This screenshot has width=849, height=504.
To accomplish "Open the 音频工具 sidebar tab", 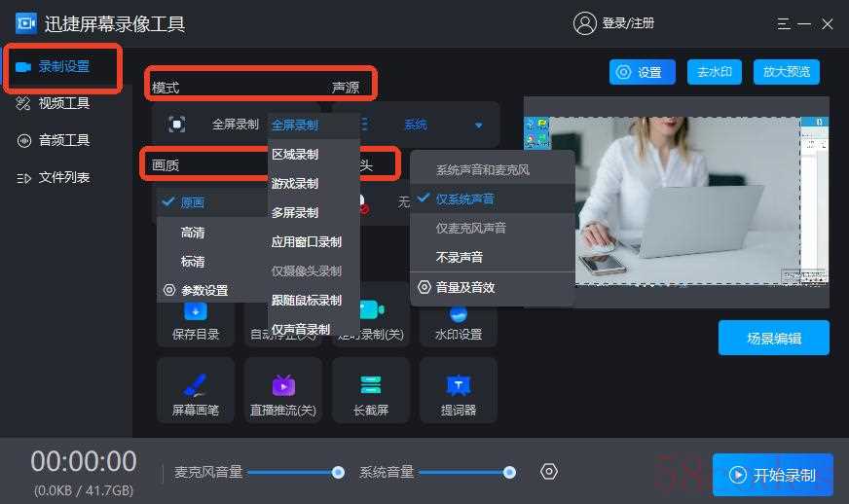I will click(x=63, y=140).
